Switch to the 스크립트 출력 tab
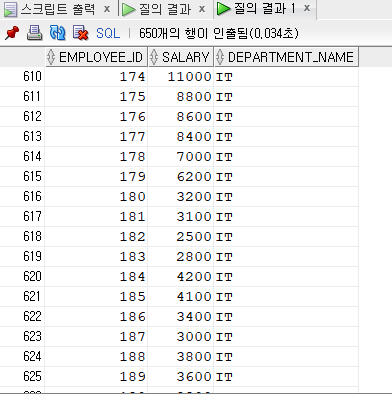The width and height of the screenshot is (392, 394). click(58, 9)
